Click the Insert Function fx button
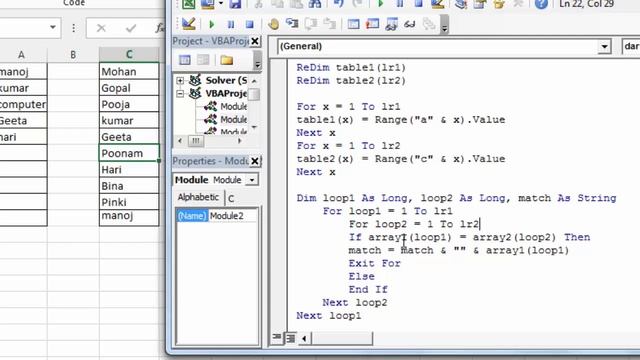The image size is (640, 360). [x=160, y=28]
